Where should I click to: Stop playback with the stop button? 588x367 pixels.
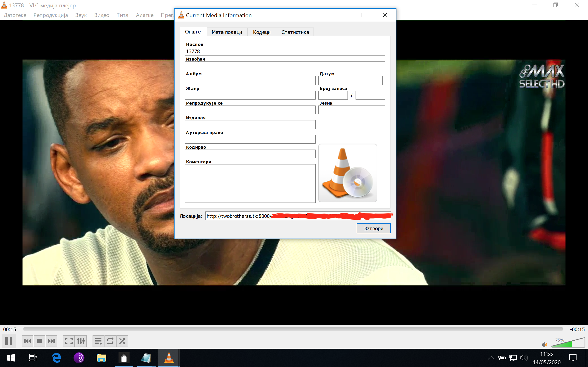[39, 341]
